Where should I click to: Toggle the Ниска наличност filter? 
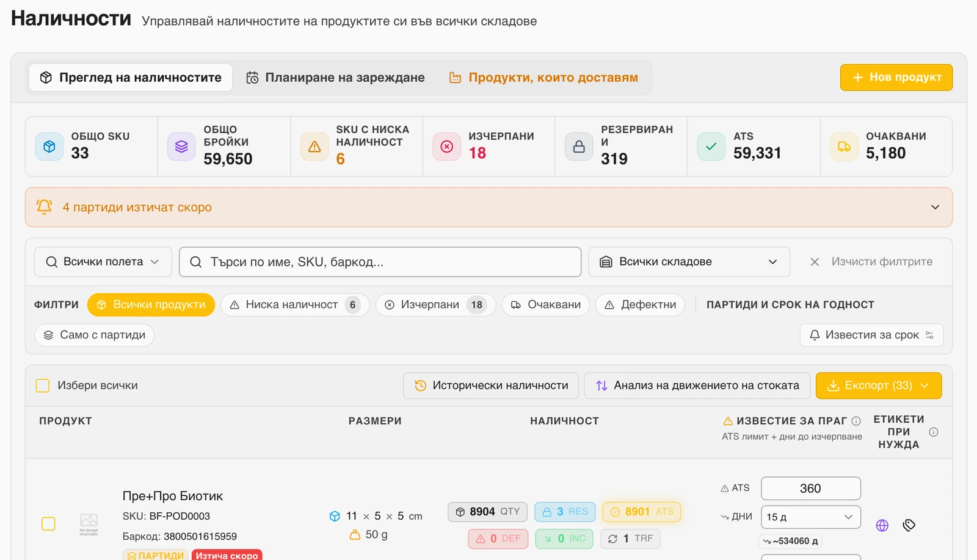295,305
